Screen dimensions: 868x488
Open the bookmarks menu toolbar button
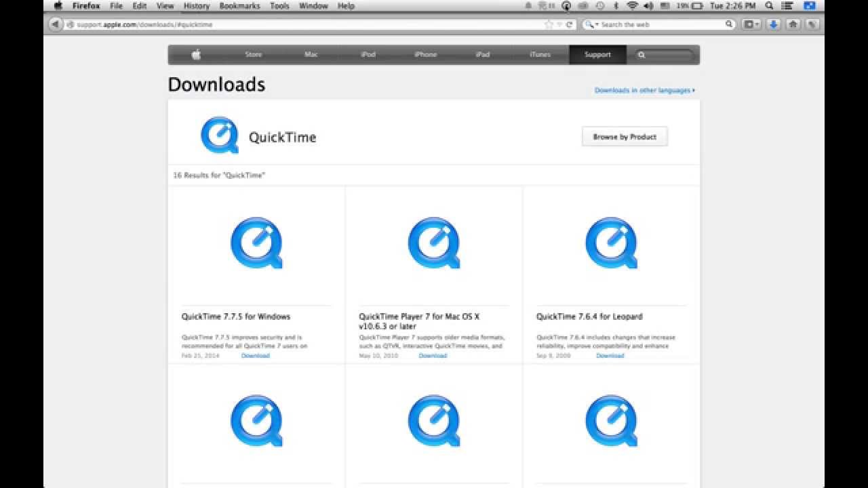click(751, 24)
